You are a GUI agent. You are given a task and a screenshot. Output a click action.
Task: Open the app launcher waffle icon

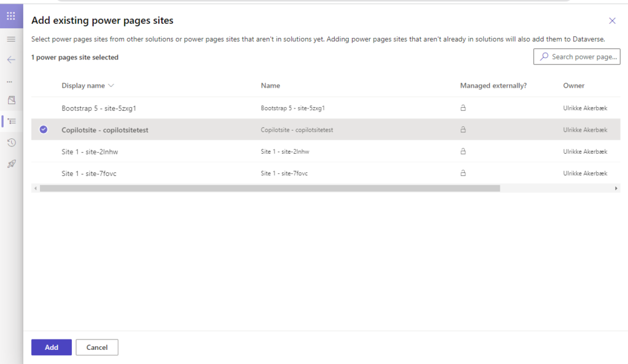click(x=11, y=16)
